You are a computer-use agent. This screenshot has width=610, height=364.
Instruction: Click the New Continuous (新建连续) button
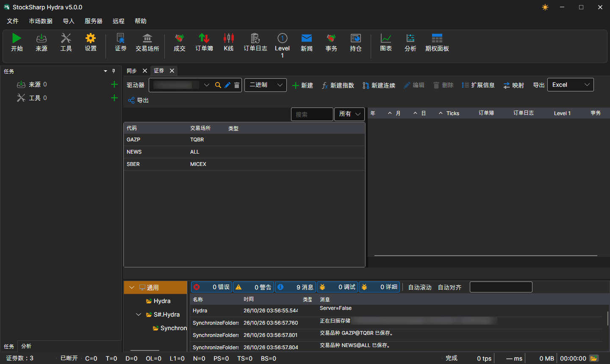point(379,85)
